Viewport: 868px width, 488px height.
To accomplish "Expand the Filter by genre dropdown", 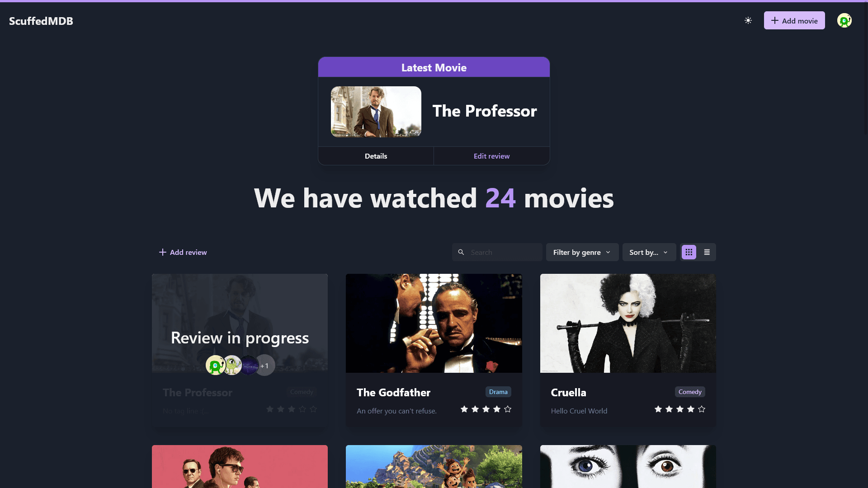I will pyautogui.click(x=581, y=252).
